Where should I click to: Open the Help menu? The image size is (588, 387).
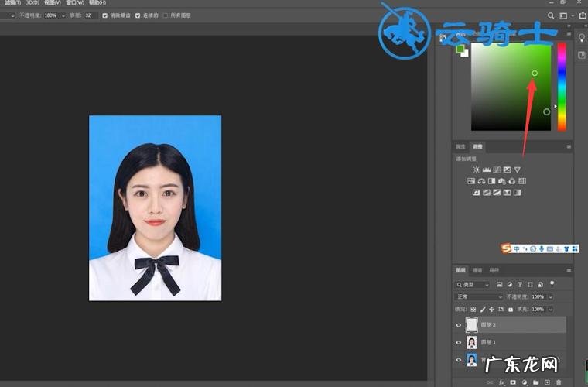[97, 2]
